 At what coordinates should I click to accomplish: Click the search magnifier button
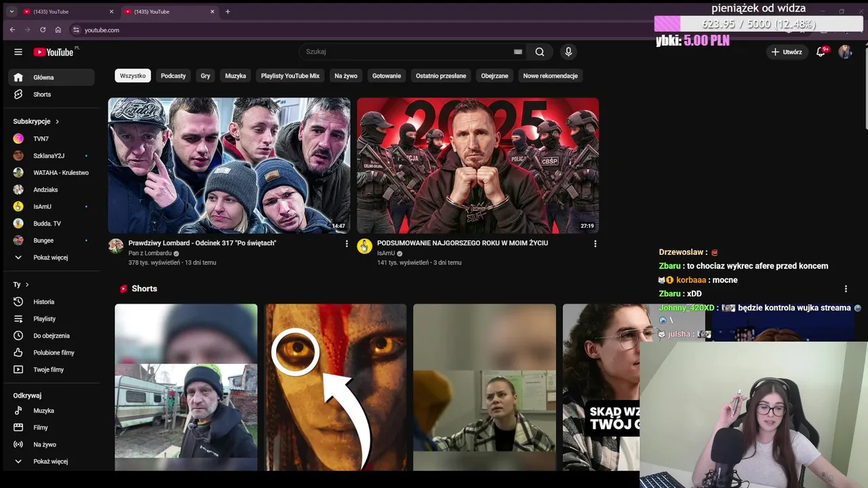[x=540, y=52]
